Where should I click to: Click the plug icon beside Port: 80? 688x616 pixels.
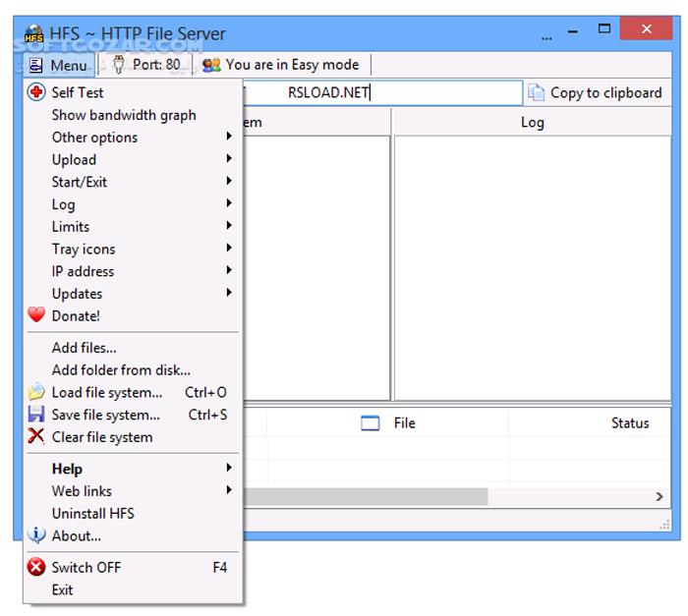tap(118, 65)
